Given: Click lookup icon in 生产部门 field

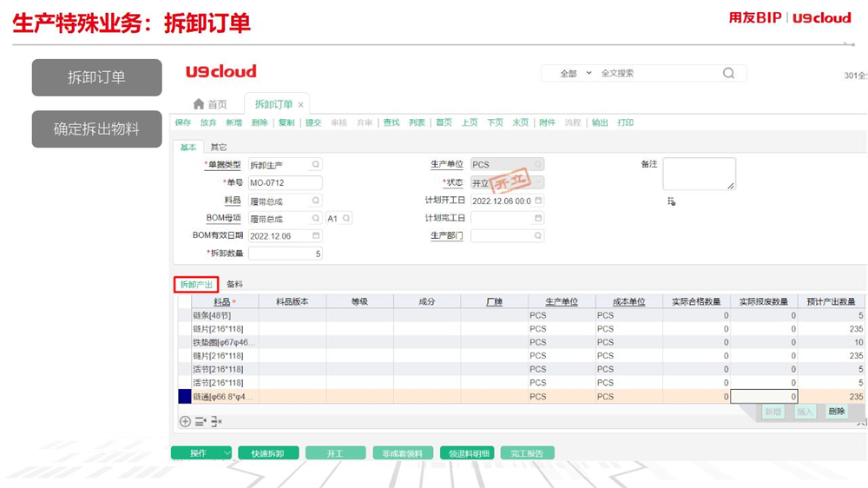Looking at the screenshot, I should point(537,235).
